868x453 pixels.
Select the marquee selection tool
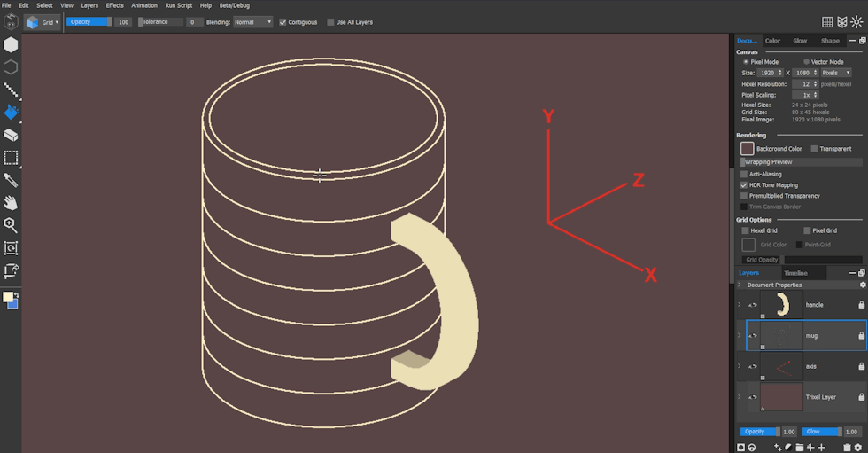pyautogui.click(x=12, y=158)
